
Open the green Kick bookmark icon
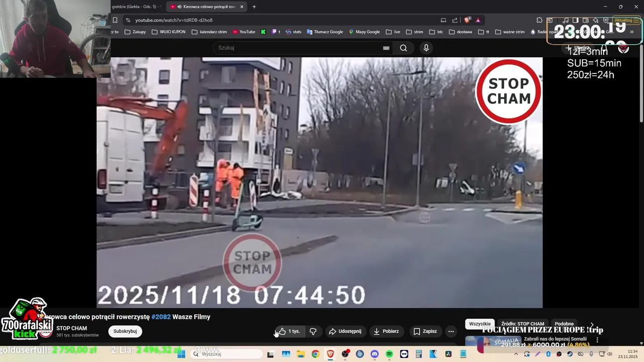click(263, 32)
